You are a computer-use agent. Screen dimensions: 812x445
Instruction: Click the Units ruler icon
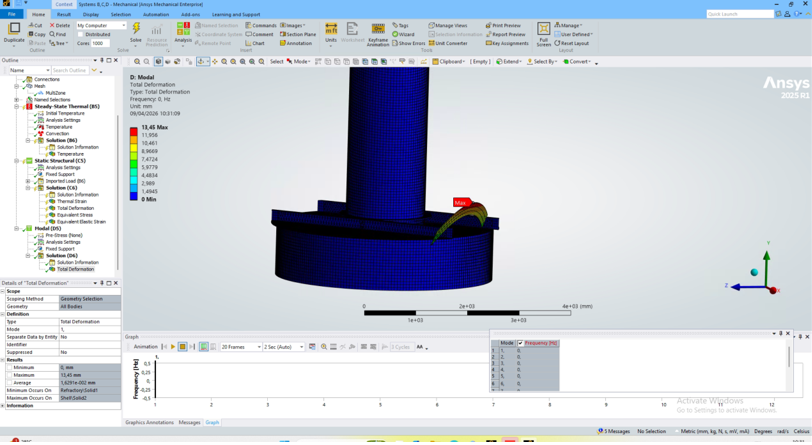click(x=331, y=29)
